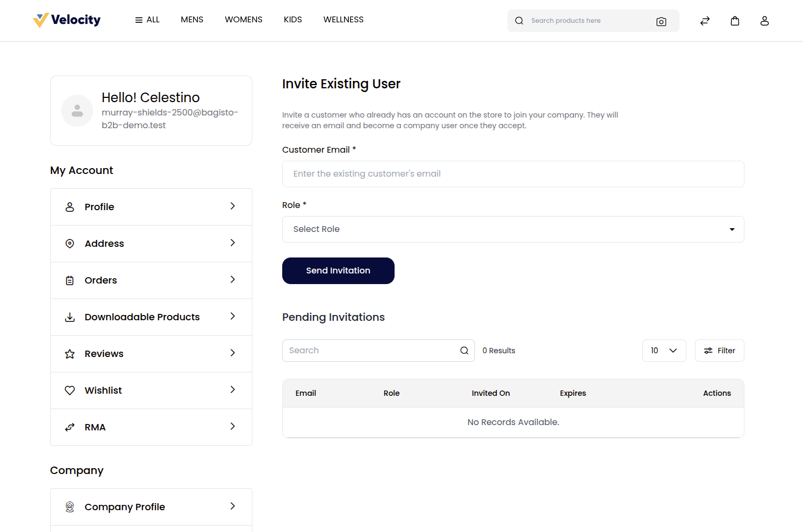Click the Filter button

(719, 351)
